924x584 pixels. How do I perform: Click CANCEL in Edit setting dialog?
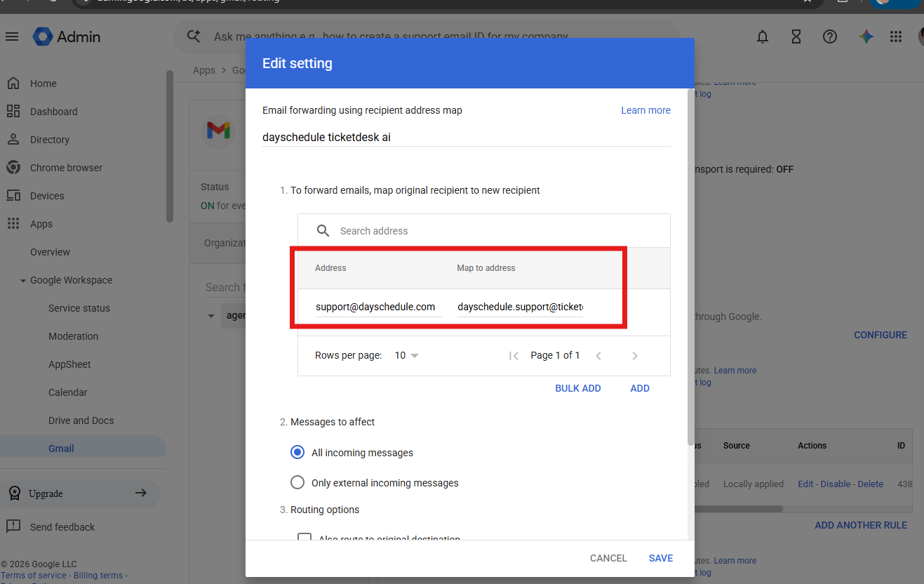pyautogui.click(x=608, y=558)
